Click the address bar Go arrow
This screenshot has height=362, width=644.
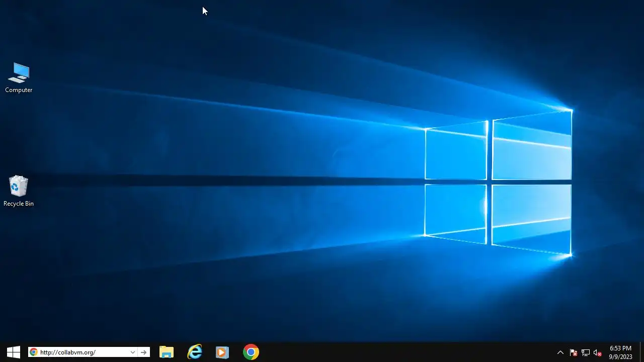pyautogui.click(x=144, y=352)
